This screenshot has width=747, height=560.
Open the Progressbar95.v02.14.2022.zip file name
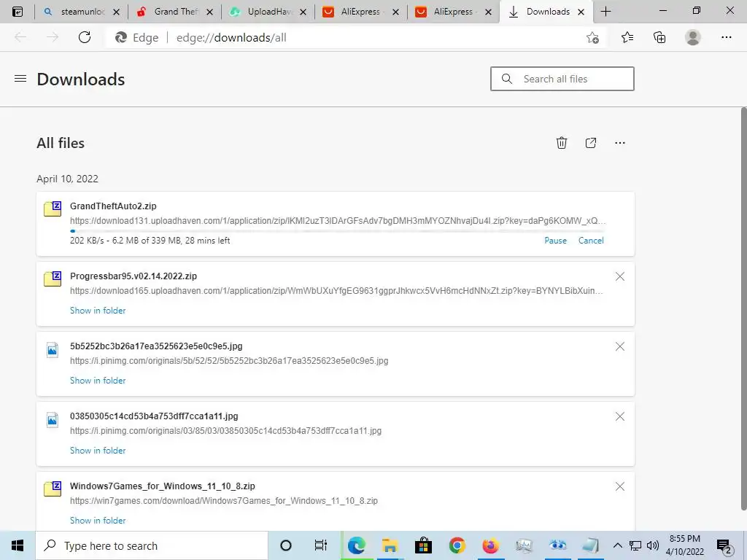tap(133, 276)
